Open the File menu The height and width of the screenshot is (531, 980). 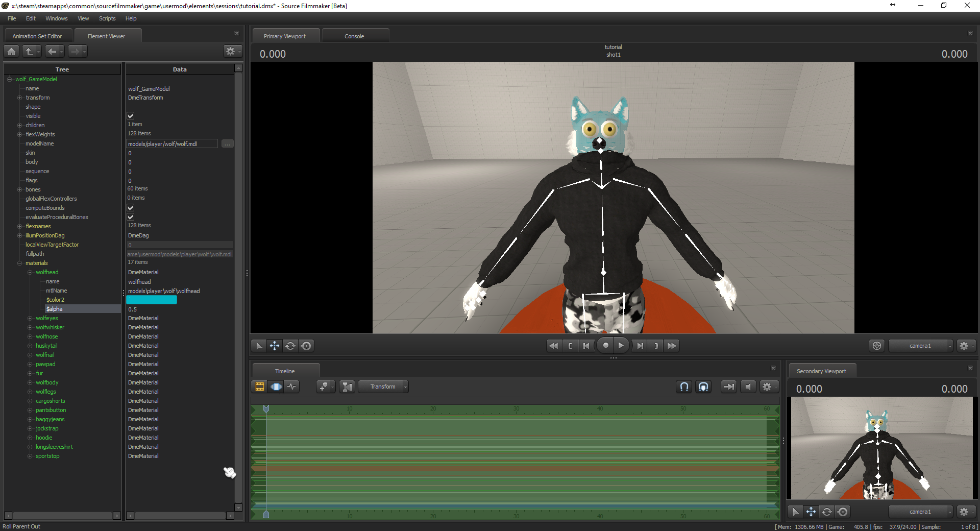pyautogui.click(x=12, y=18)
